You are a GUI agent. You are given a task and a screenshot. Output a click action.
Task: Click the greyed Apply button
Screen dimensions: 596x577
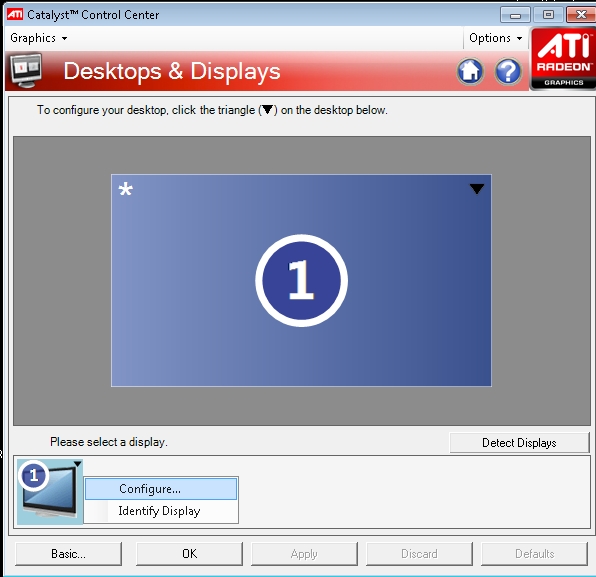coord(304,554)
